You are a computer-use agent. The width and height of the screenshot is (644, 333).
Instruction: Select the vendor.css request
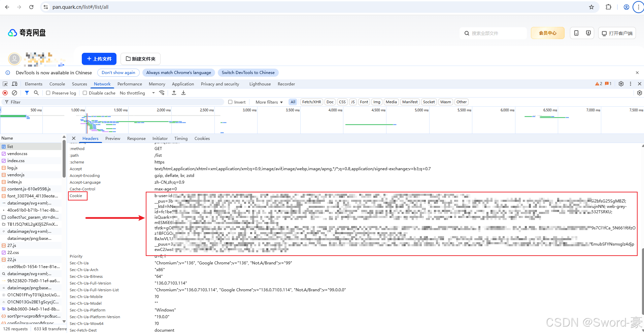point(31,153)
